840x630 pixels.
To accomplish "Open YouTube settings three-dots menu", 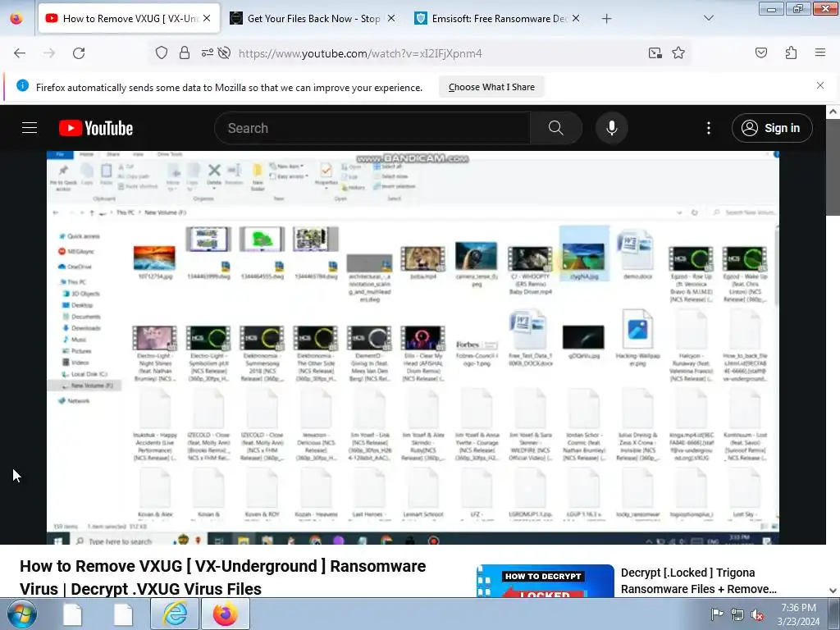I will pos(709,128).
